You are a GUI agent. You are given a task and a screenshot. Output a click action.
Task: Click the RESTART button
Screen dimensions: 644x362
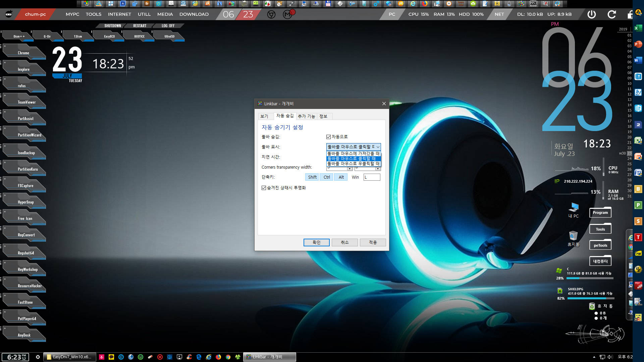pyautogui.click(x=140, y=26)
